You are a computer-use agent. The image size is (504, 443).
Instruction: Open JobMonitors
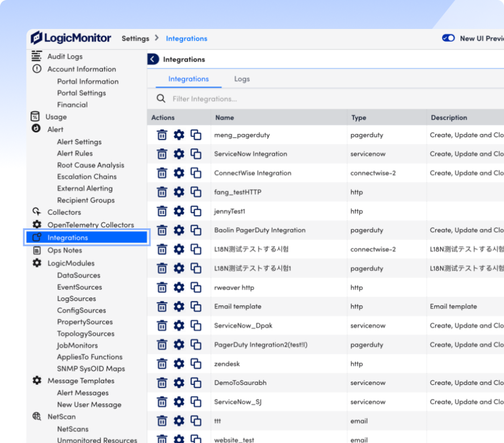click(x=77, y=345)
